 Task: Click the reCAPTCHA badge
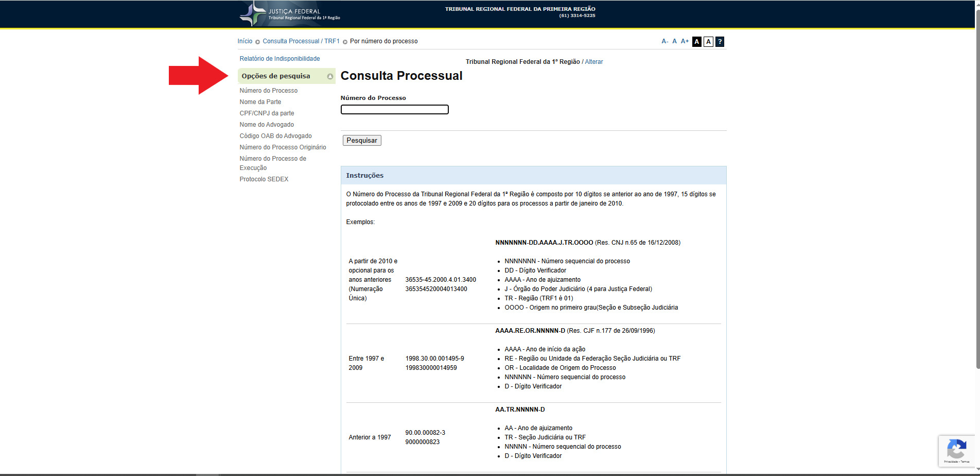tap(956, 451)
